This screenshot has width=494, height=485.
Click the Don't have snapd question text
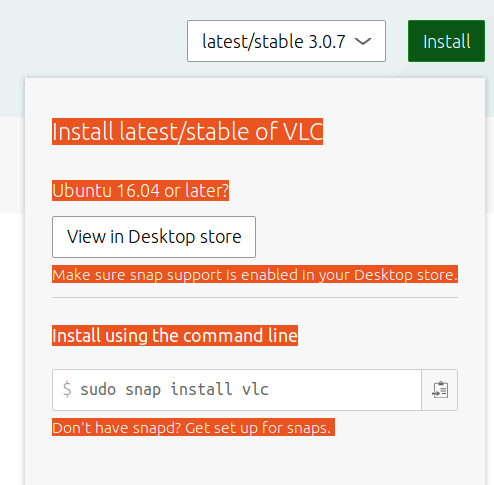tap(117, 428)
